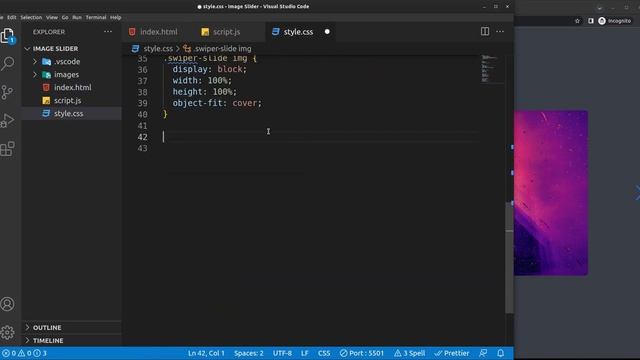Open the Edit menu
This screenshot has height=360, width=640.
click(11, 17)
